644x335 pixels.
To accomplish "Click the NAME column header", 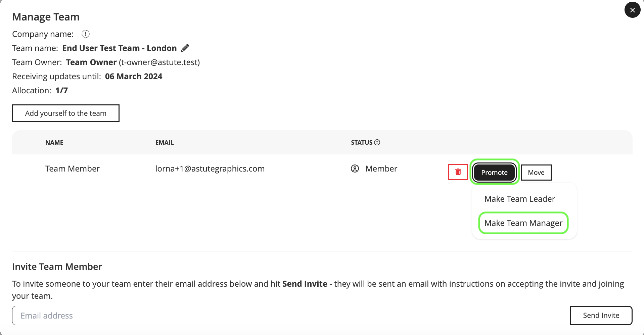I will [x=54, y=142].
